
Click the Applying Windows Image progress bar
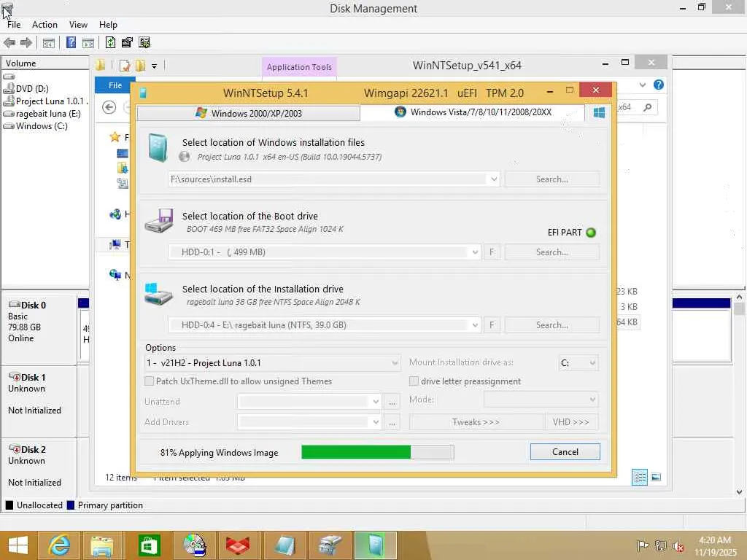click(x=377, y=452)
